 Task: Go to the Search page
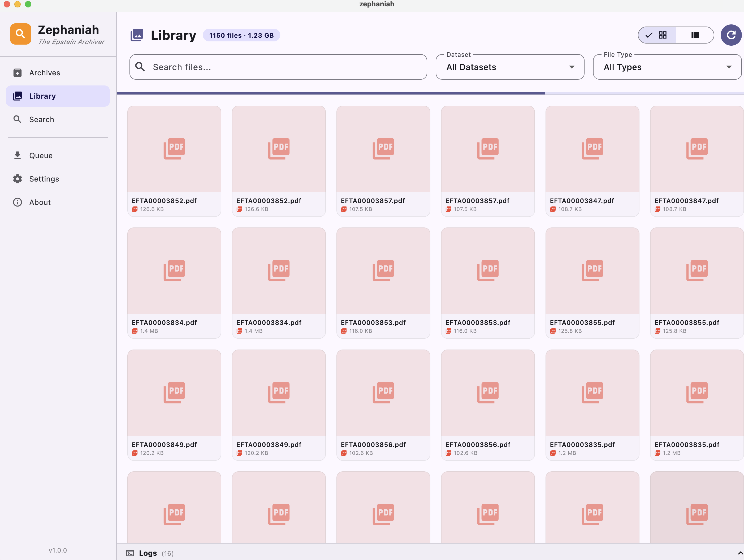click(41, 119)
